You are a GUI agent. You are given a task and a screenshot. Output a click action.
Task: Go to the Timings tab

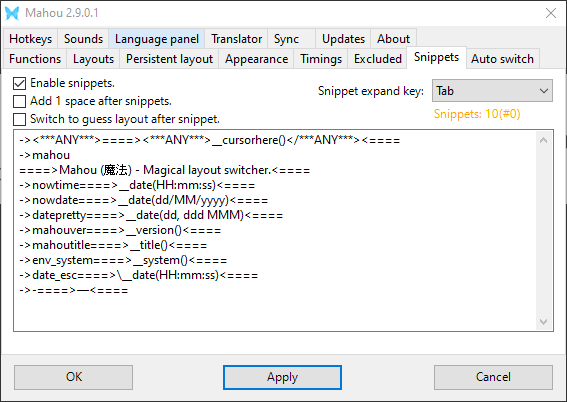point(321,59)
